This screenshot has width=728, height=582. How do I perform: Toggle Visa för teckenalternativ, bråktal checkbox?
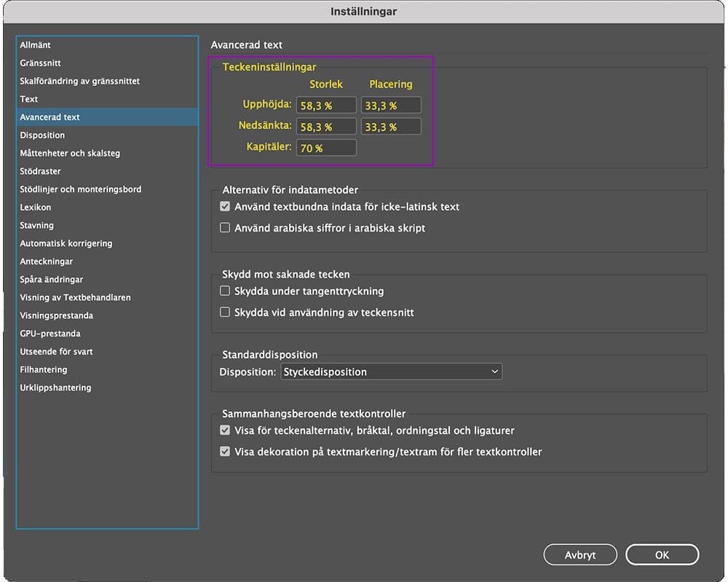coord(225,430)
